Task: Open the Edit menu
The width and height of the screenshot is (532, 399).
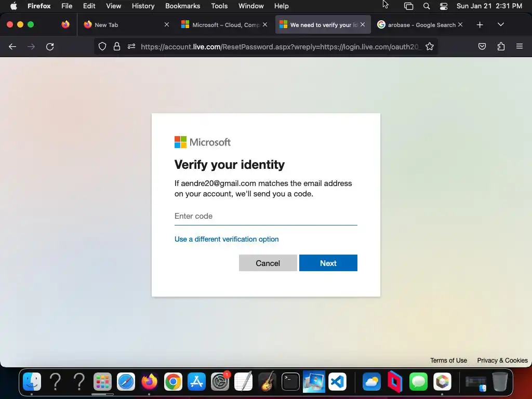Action: click(x=89, y=6)
